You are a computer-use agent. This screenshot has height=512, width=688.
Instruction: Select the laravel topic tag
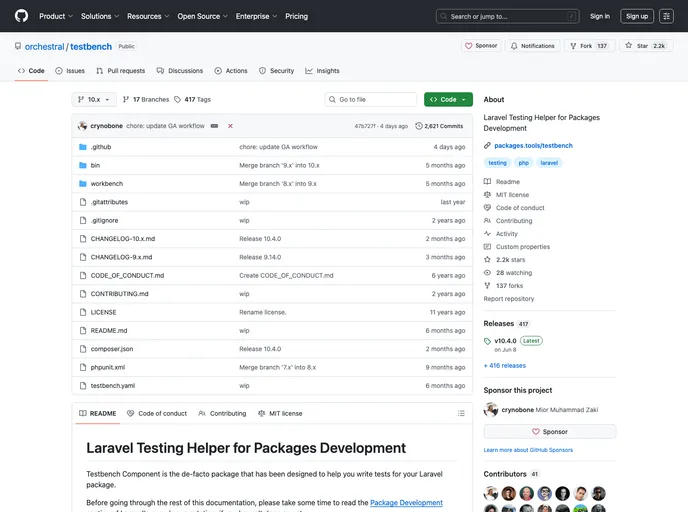[x=549, y=163]
